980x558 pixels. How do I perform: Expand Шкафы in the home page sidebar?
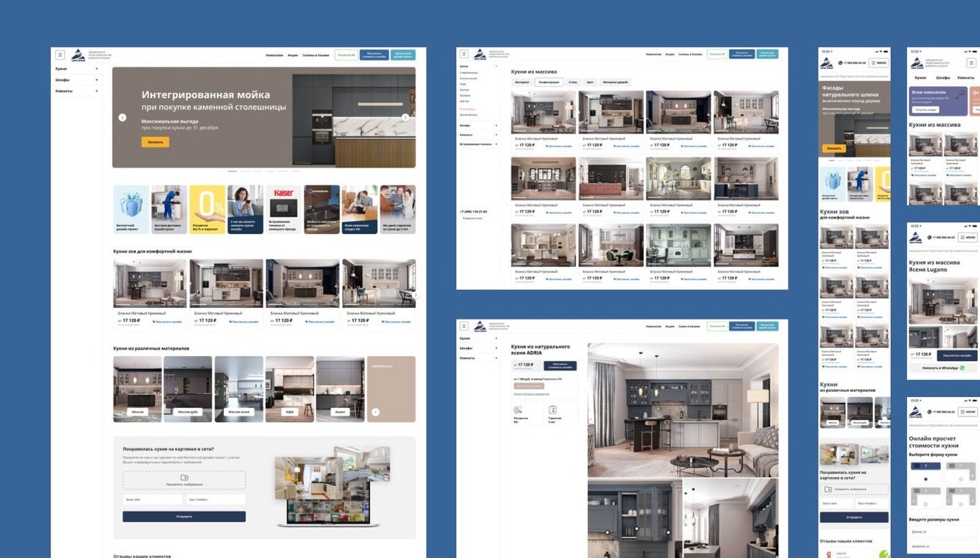(97, 80)
